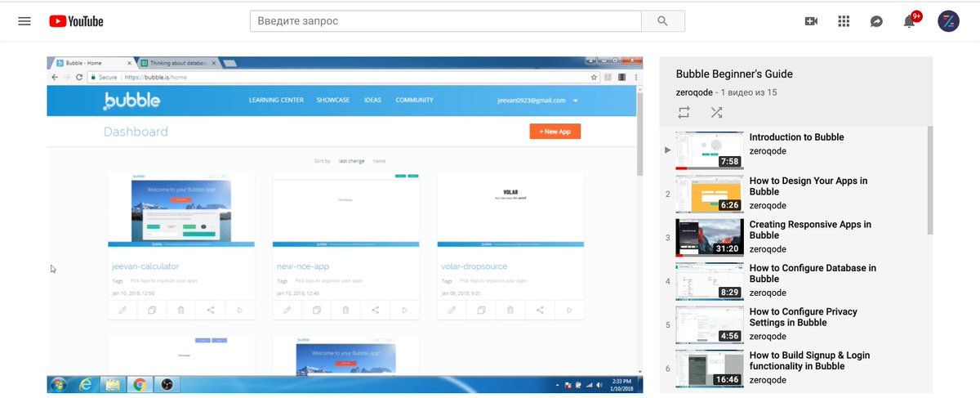Open the new-nce-app app name
Screen dimensions: 980x398
[305, 266]
